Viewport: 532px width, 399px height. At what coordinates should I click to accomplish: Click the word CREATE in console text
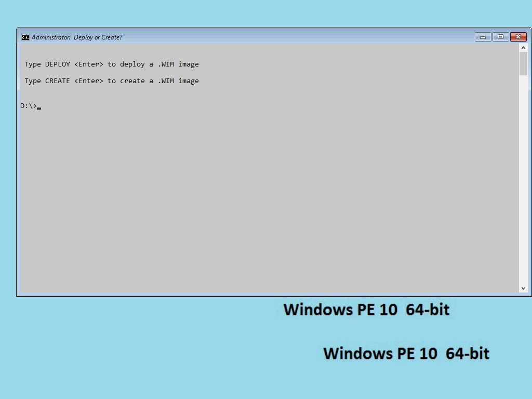[x=57, y=81]
